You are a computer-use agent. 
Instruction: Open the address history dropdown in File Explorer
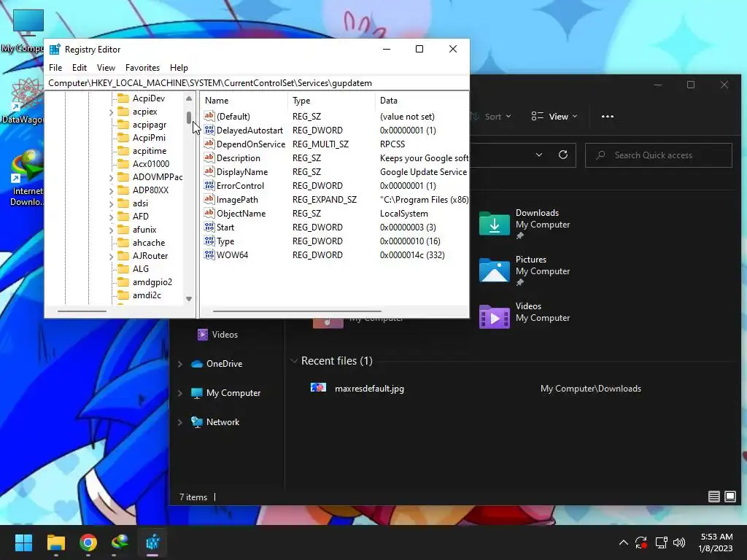click(x=539, y=155)
